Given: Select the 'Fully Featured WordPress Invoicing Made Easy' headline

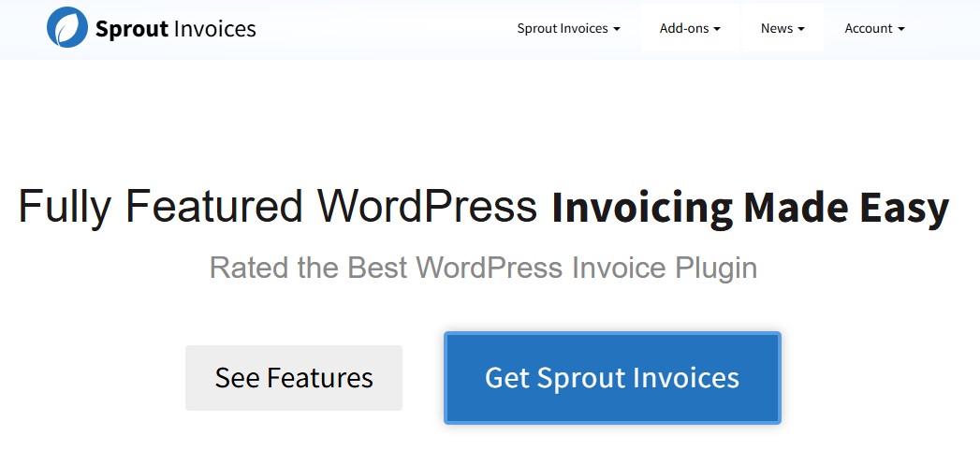Looking at the screenshot, I should point(484,207).
